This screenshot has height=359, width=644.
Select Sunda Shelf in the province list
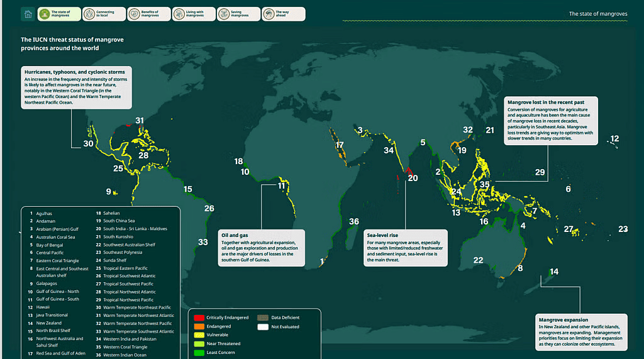[x=116, y=260]
